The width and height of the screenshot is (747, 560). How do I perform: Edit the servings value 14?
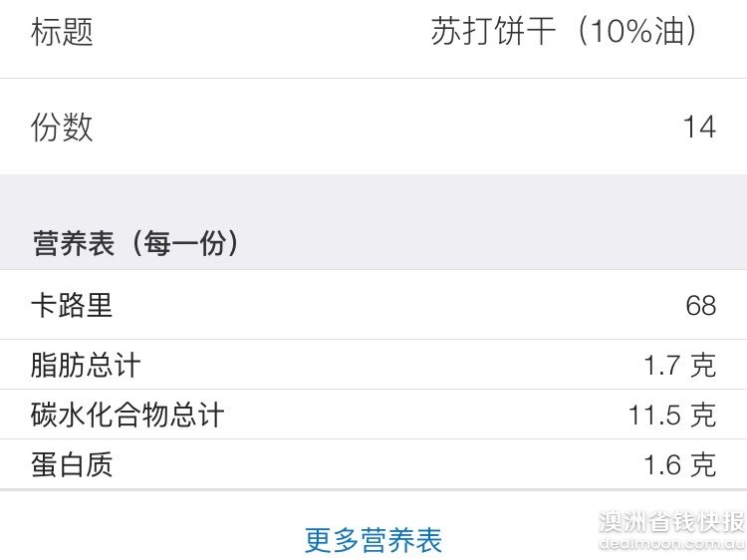[699, 128]
